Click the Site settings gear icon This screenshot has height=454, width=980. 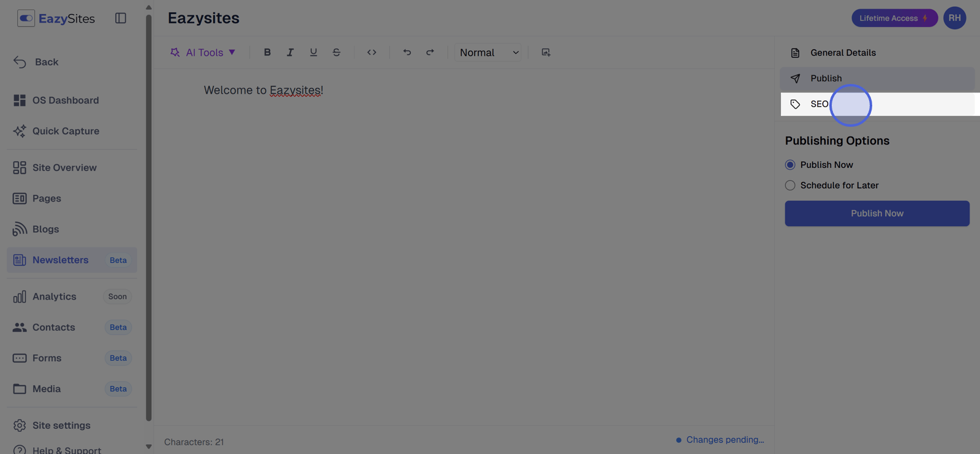click(20, 425)
